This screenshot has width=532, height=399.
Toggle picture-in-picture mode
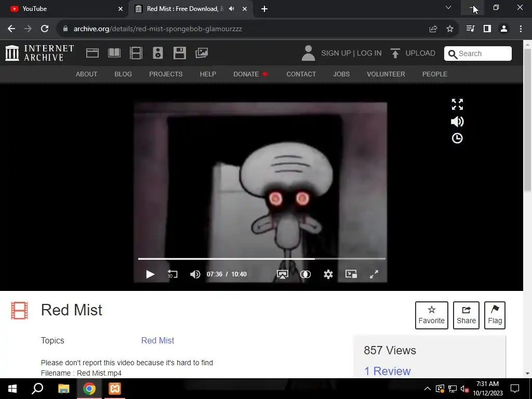[x=351, y=274]
